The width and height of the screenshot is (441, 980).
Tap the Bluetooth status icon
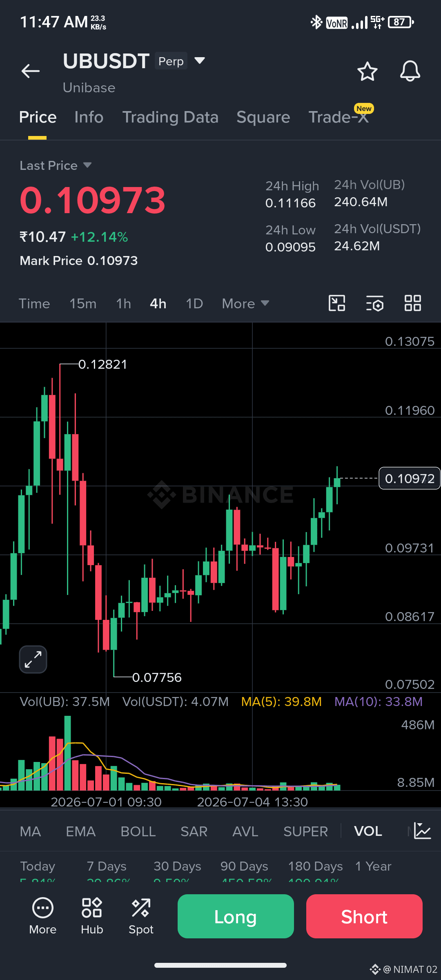316,22
